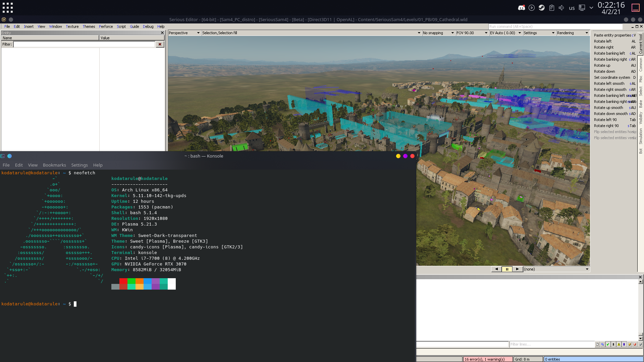
Task: Open the Texture menu in Serious Editor
Action: [72, 26]
